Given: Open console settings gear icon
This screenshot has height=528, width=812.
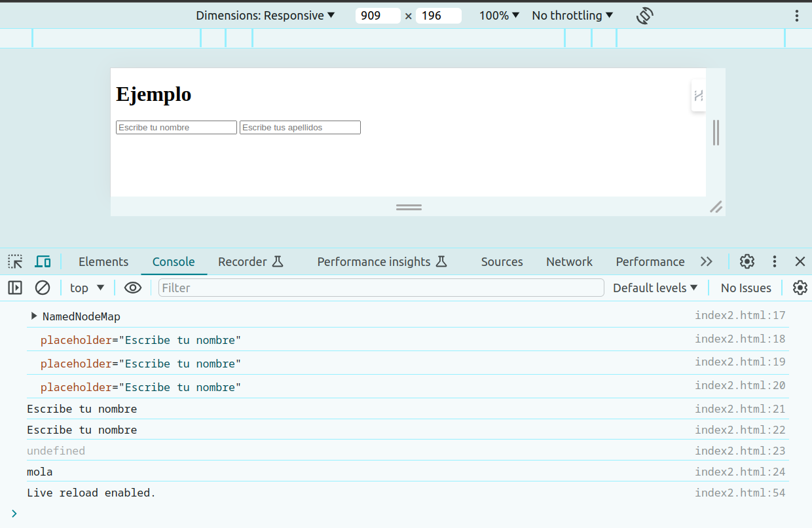Looking at the screenshot, I should coord(800,288).
